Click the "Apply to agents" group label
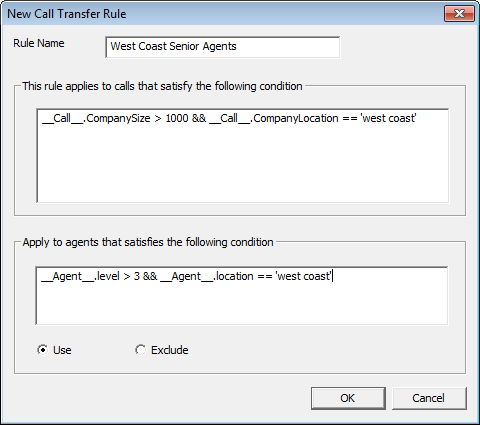 click(148, 242)
